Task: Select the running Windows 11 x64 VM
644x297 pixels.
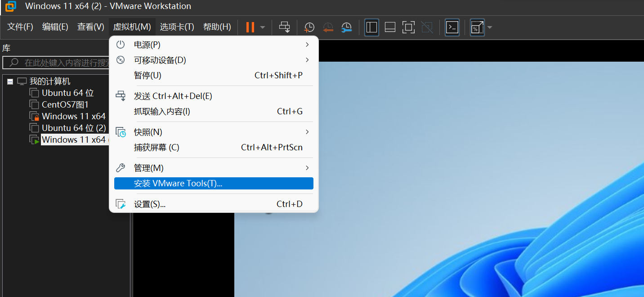Action: (x=74, y=139)
